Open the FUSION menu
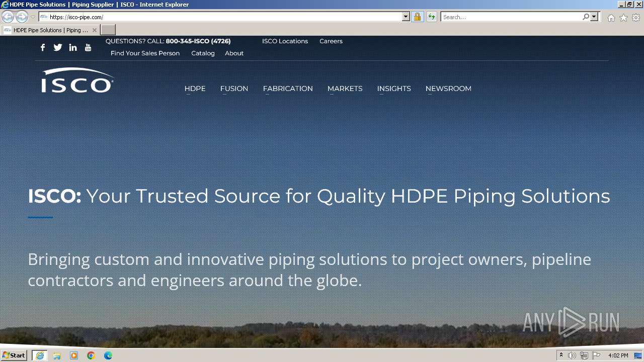 pyautogui.click(x=234, y=88)
